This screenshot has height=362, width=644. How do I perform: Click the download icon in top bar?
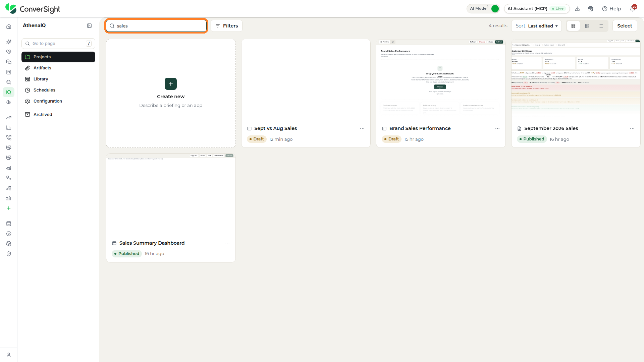click(577, 9)
